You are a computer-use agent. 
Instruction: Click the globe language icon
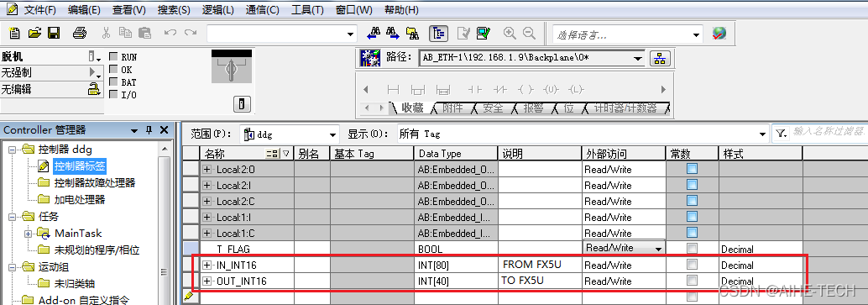719,34
